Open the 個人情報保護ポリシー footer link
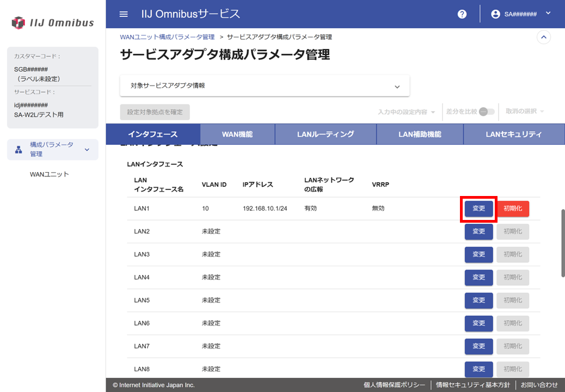Screen dimensions: 565x392 tap(394, 385)
